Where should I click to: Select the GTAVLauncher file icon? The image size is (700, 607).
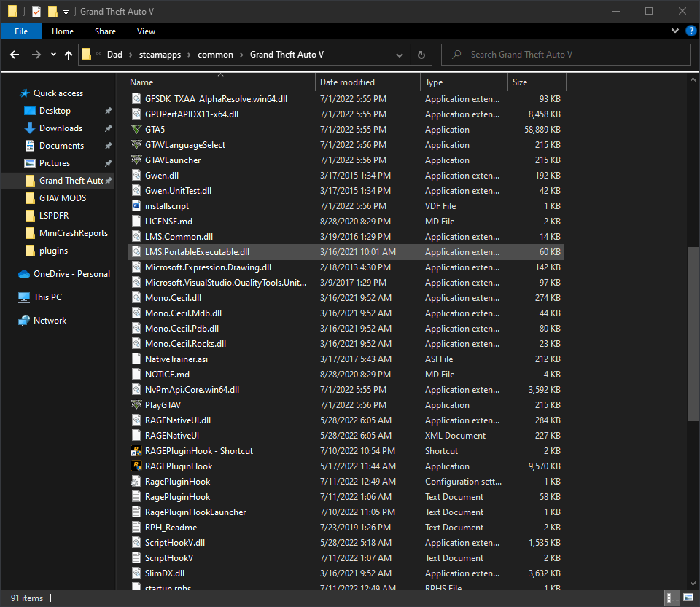(136, 160)
